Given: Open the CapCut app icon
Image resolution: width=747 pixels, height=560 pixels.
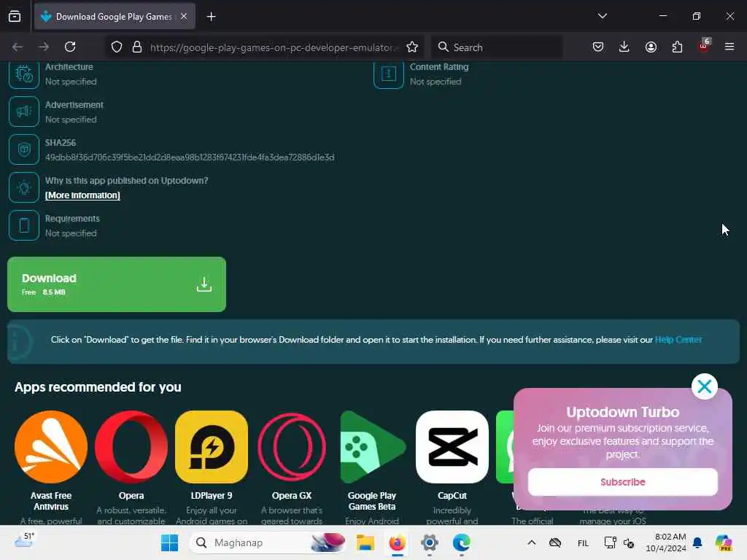Looking at the screenshot, I should coord(452,447).
